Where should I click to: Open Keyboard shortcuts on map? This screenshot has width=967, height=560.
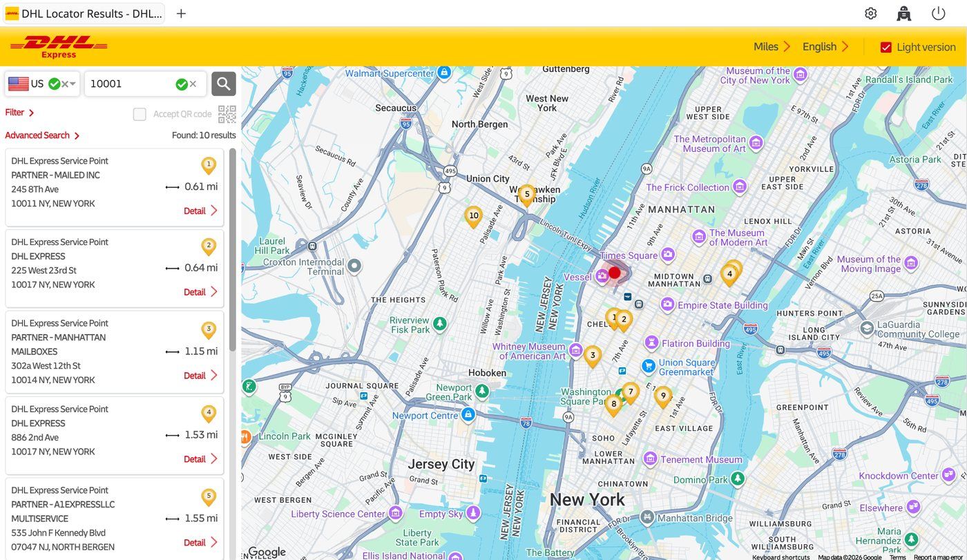[x=781, y=557]
